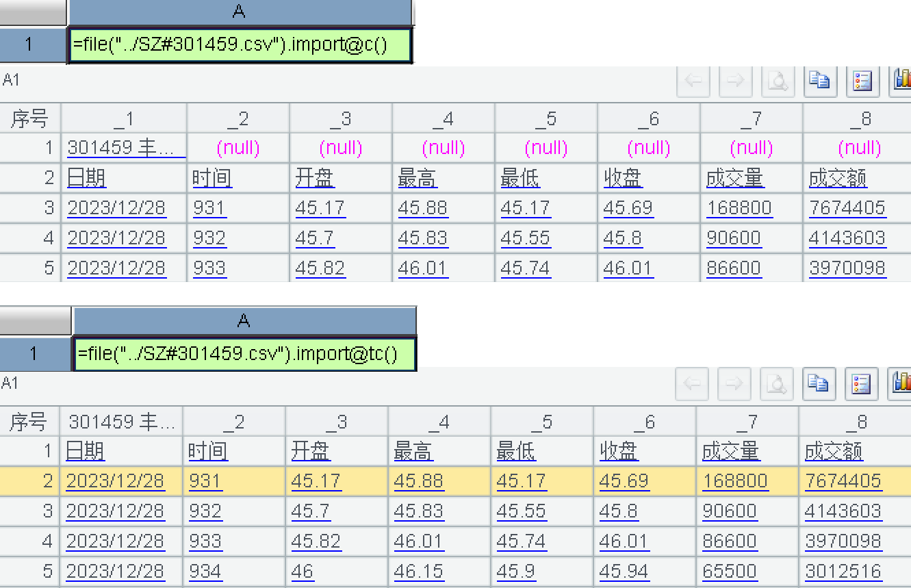Click the back arrow in the lower result toolbar

tap(692, 384)
